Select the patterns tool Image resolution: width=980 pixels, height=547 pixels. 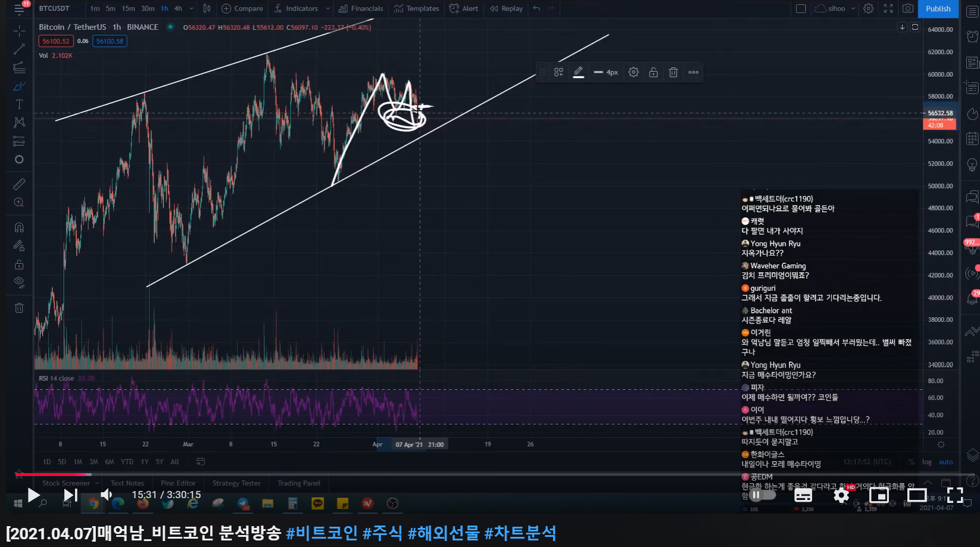coord(19,122)
